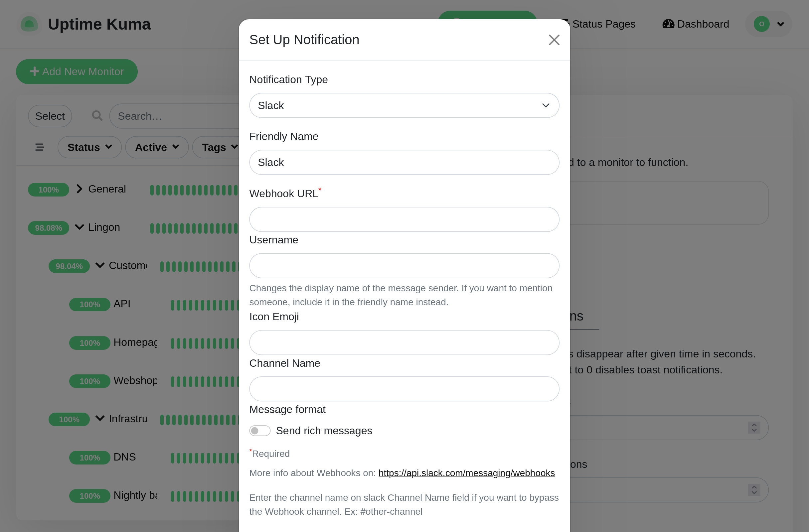Click the 98.08% uptime badge for Lingon
The image size is (809, 532).
(48, 228)
